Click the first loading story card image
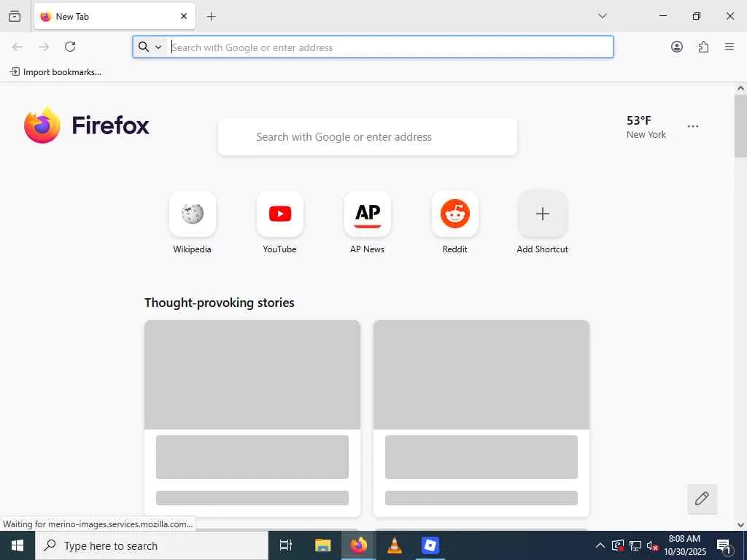The image size is (747, 560). (x=252, y=374)
